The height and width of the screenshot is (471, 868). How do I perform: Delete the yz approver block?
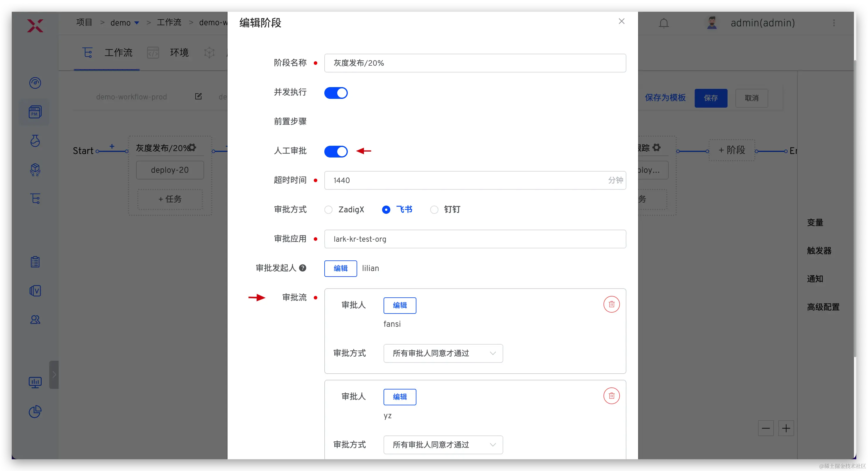(611, 396)
